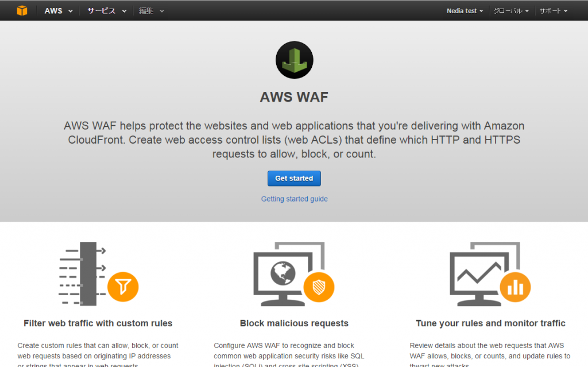Click the Get started button
This screenshot has height=367, width=588.
[294, 178]
